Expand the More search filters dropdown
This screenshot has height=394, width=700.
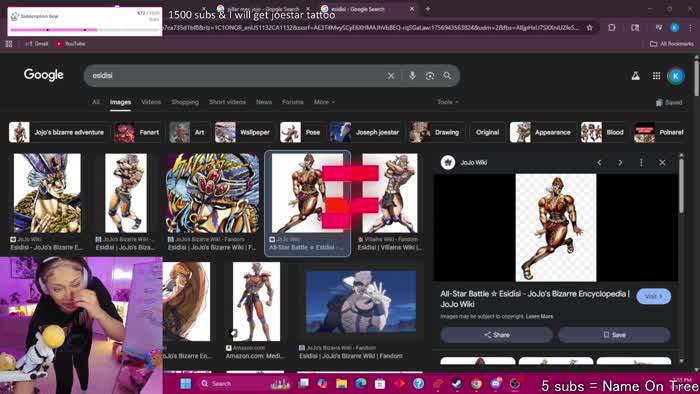[324, 102]
